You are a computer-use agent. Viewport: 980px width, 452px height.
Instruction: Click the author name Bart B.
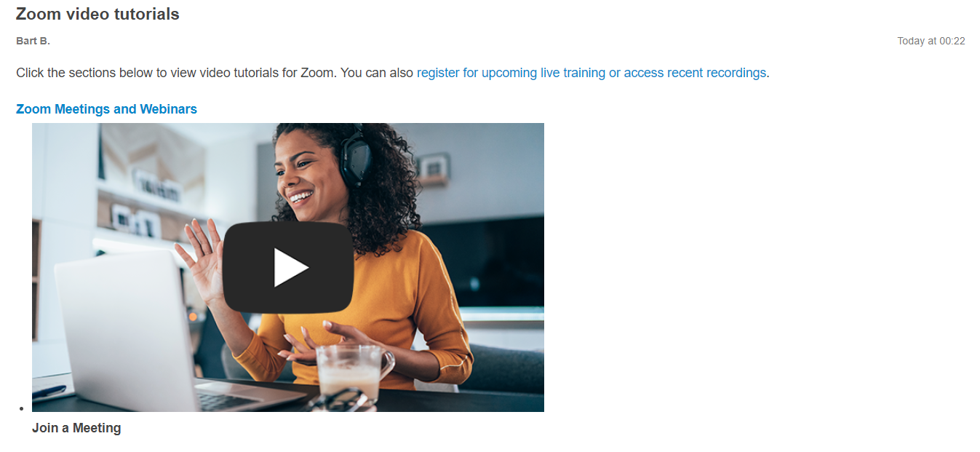coord(33,41)
